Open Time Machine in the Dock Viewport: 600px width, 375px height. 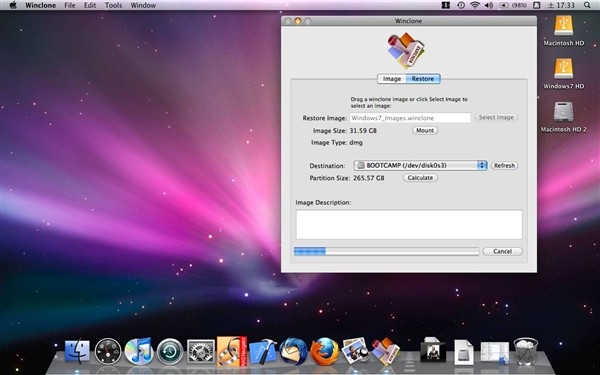pyautogui.click(x=170, y=351)
